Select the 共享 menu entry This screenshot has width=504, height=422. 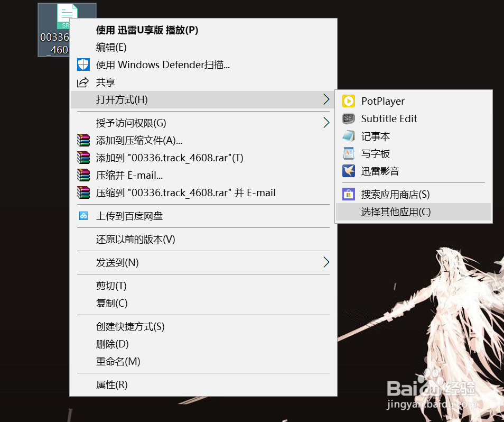coord(203,82)
